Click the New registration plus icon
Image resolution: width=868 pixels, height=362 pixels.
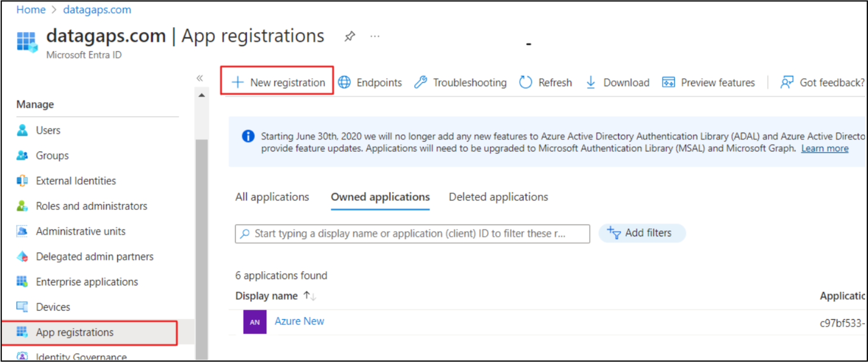tap(238, 82)
